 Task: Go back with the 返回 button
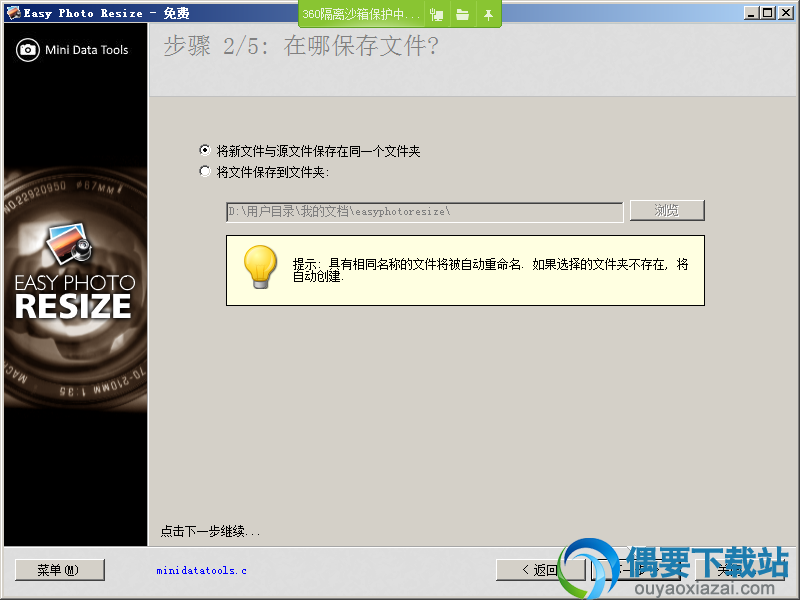click(540, 570)
